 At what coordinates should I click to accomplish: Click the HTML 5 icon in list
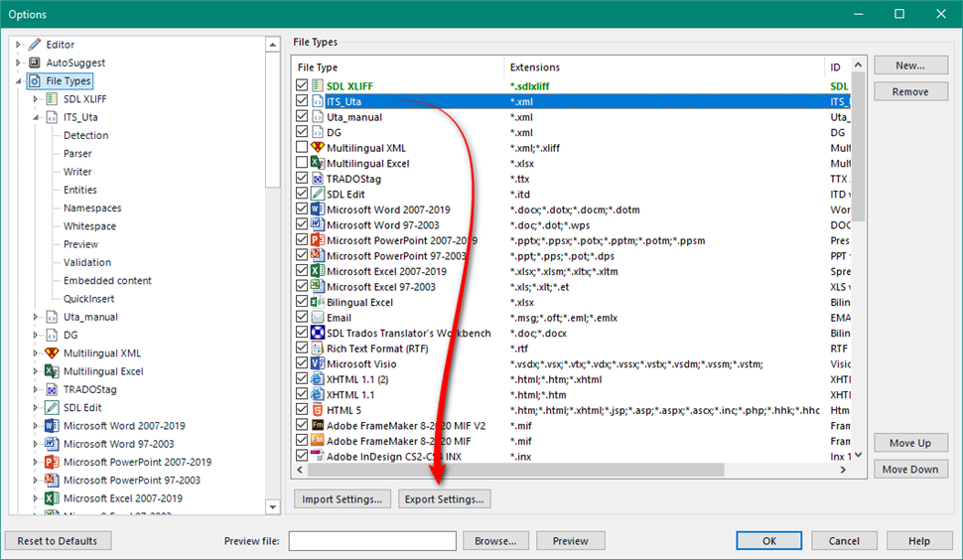tap(318, 409)
